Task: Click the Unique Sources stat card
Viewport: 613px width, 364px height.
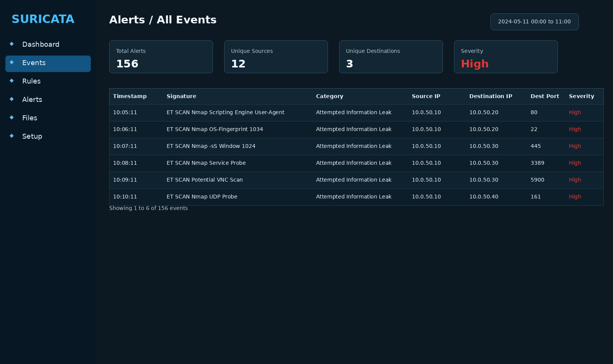Action: pyautogui.click(x=276, y=57)
